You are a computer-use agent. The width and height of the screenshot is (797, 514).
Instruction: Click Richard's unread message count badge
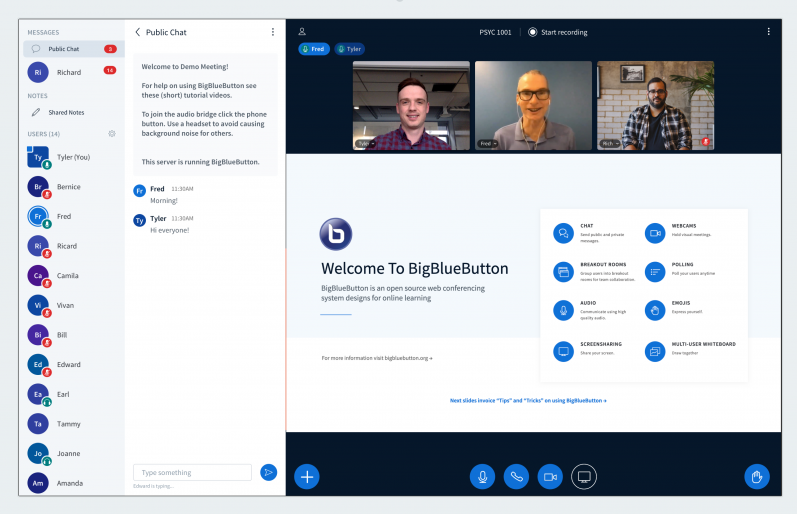point(110,70)
